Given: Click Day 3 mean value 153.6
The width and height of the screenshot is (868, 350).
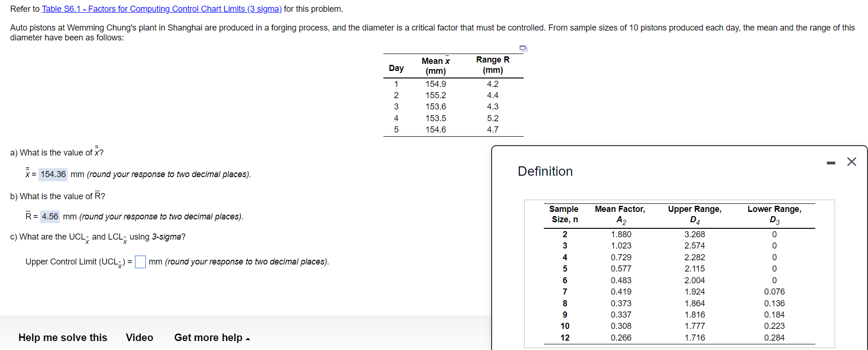Looking at the screenshot, I should click(x=436, y=107).
